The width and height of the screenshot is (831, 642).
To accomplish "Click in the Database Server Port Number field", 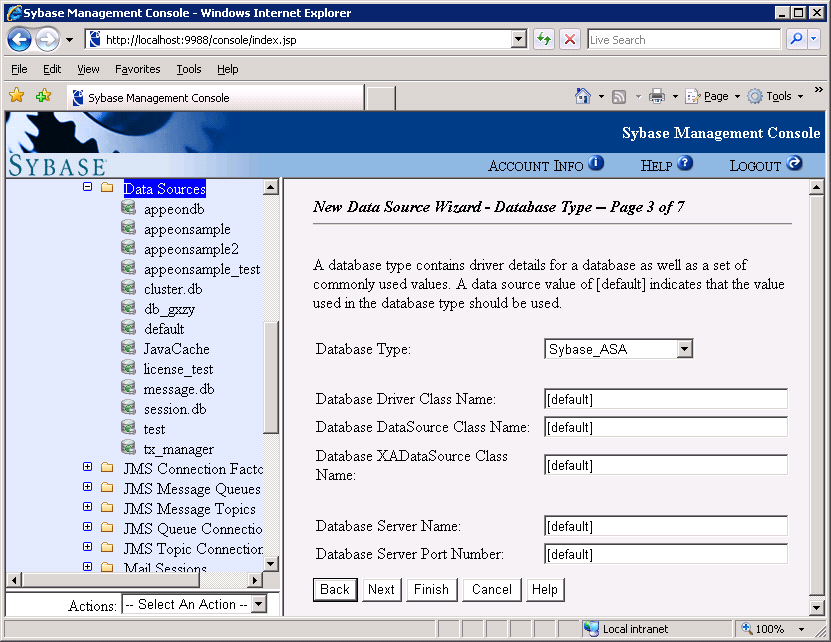I will coord(666,555).
